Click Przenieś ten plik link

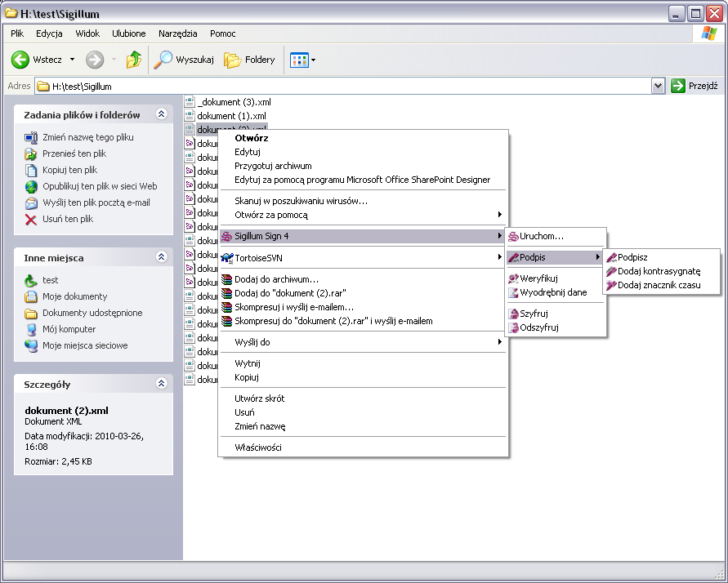click(x=74, y=154)
